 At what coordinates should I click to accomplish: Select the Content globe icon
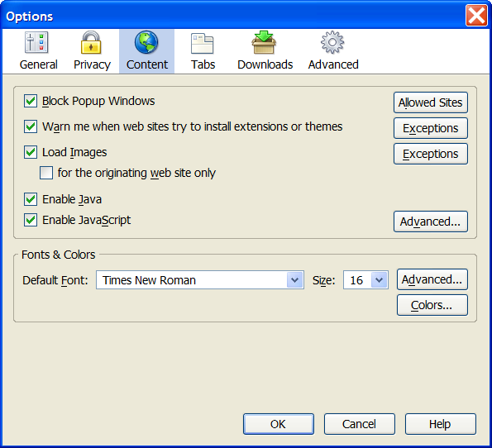click(x=146, y=42)
